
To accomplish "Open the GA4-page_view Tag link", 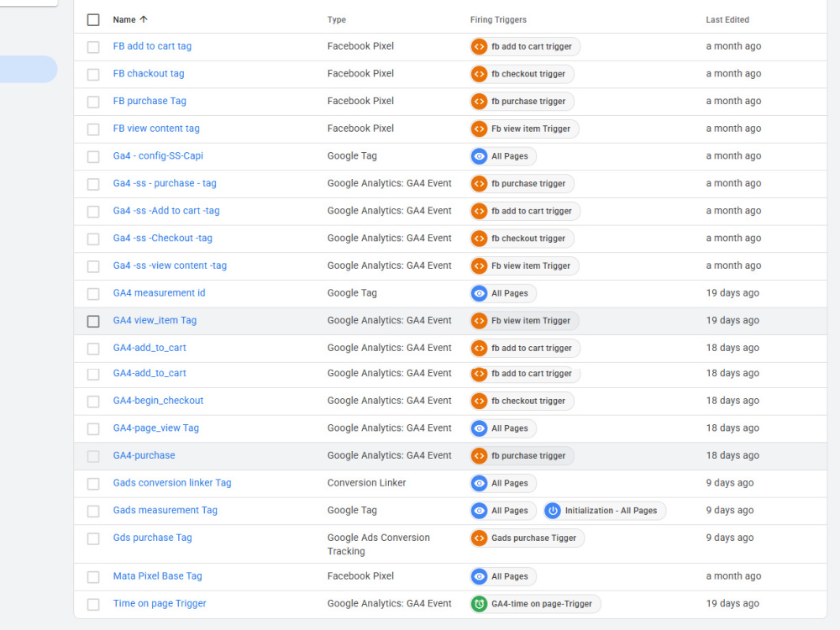I will pos(156,428).
